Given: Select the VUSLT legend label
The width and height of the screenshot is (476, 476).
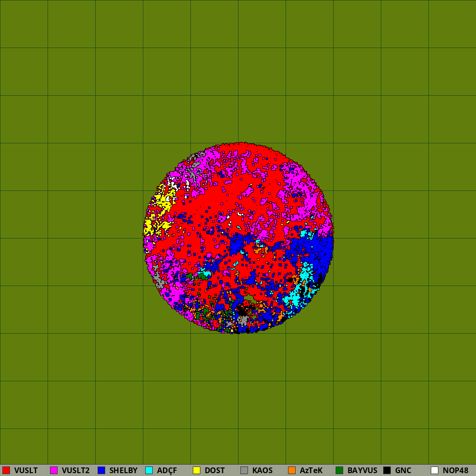Looking at the screenshot, I should point(26,471).
